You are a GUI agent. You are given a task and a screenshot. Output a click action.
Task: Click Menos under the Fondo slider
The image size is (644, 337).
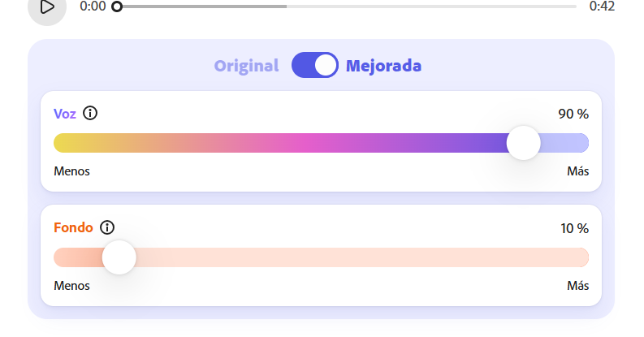pyautogui.click(x=71, y=286)
